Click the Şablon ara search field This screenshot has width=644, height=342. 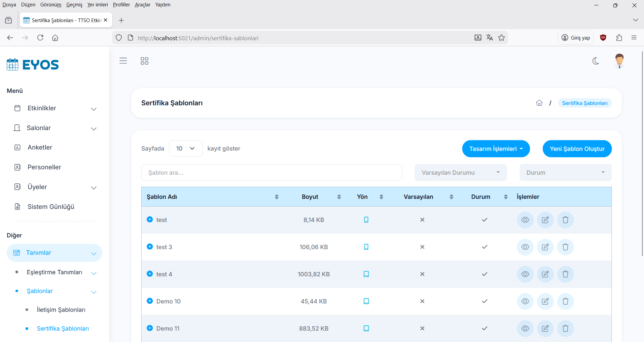[x=271, y=173]
